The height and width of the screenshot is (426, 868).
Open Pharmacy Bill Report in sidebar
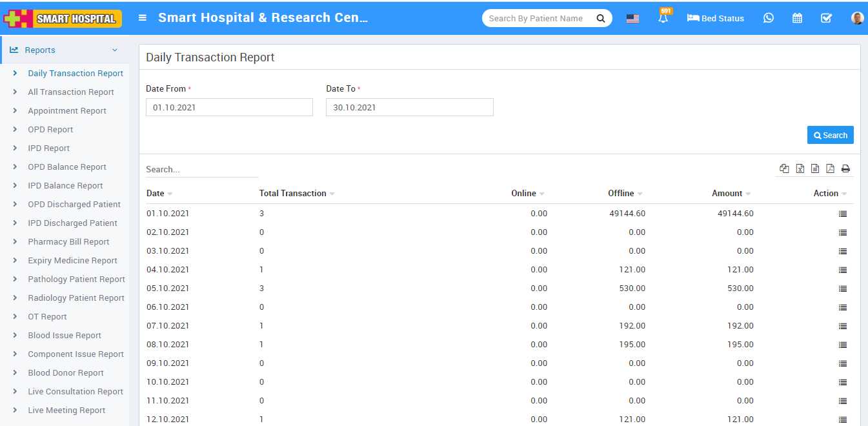68,242
